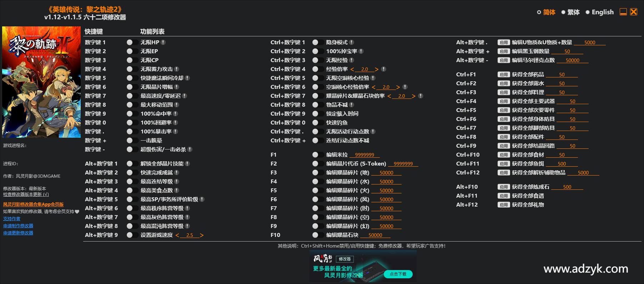Click the info icon beside 经验倍率

[384, 69]
